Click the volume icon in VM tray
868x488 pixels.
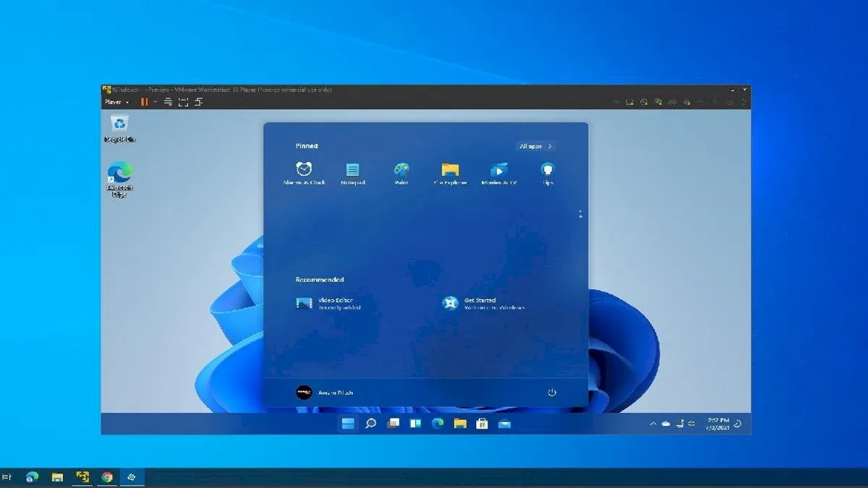pyautogui.click(x=692, y=424)
